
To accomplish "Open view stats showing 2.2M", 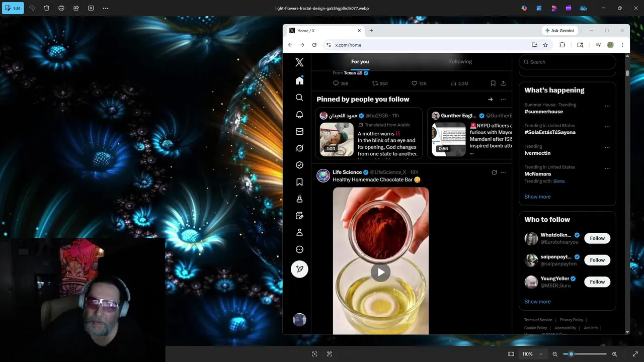I will coord(459,83).
